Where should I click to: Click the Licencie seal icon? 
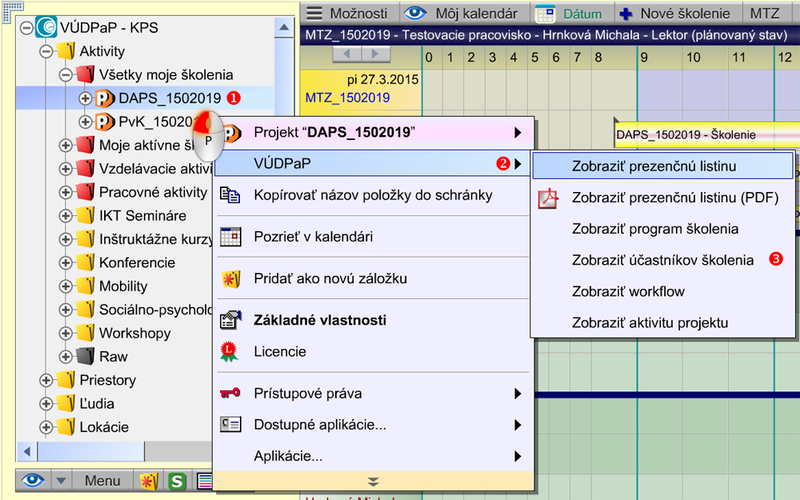point(230,352)
